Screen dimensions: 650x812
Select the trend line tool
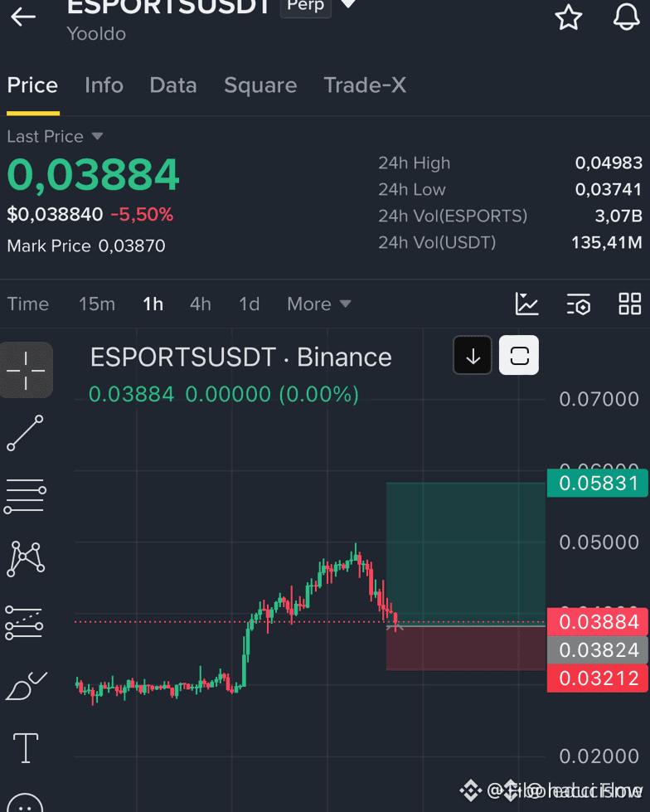pyautogui.click(x=25, y=433)
